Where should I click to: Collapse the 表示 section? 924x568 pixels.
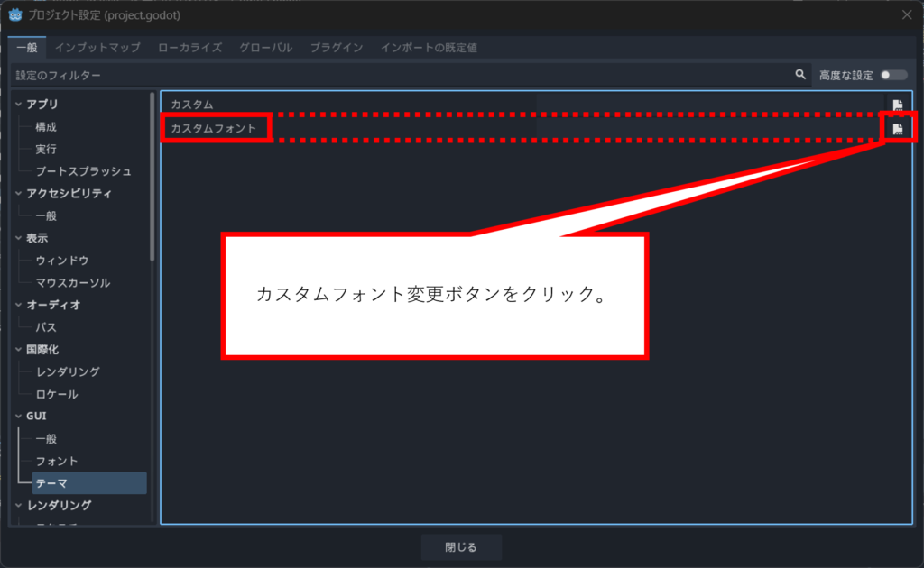[19, 238]
